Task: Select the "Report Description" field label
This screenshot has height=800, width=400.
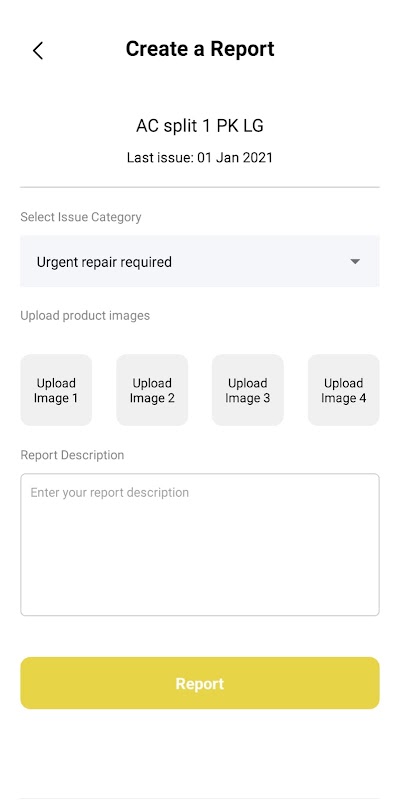Action: click(x=72, y=455)
